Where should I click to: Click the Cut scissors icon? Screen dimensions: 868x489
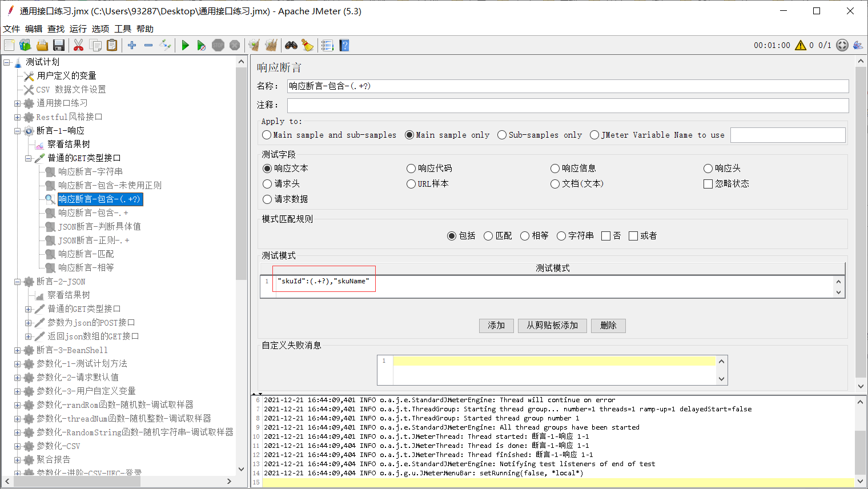[x=79, y=45]
